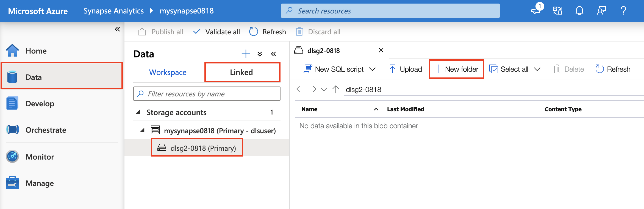Collapse the left navigation sidebar
This screenshot has height=209, width=644.
[x=117, y=29]
